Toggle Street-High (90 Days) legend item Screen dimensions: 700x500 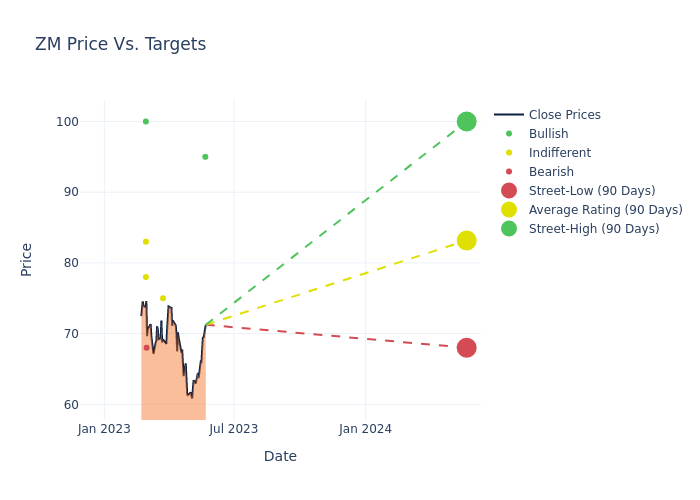pos(593,229)
